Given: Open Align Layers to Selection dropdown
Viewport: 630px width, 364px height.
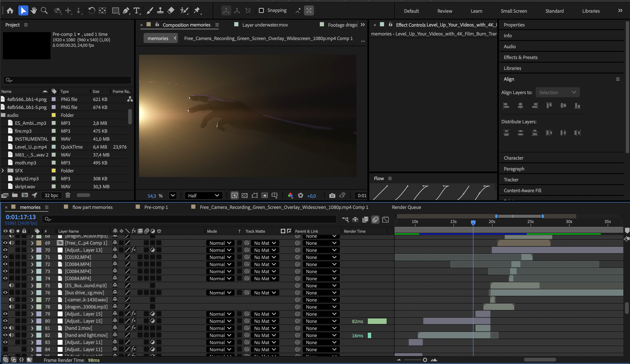Looking at the screenshot, I should point(558,92).
